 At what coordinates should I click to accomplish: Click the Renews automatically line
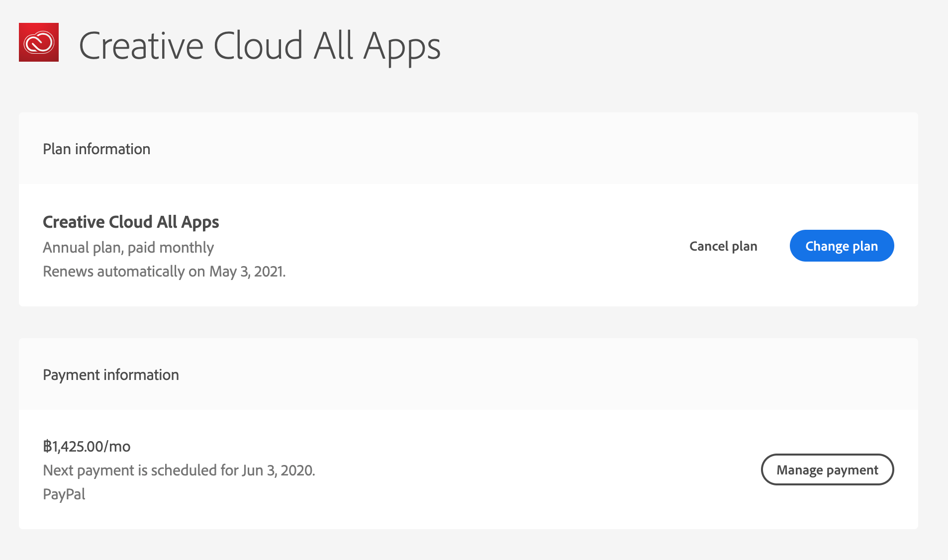(x=164, y=271)
